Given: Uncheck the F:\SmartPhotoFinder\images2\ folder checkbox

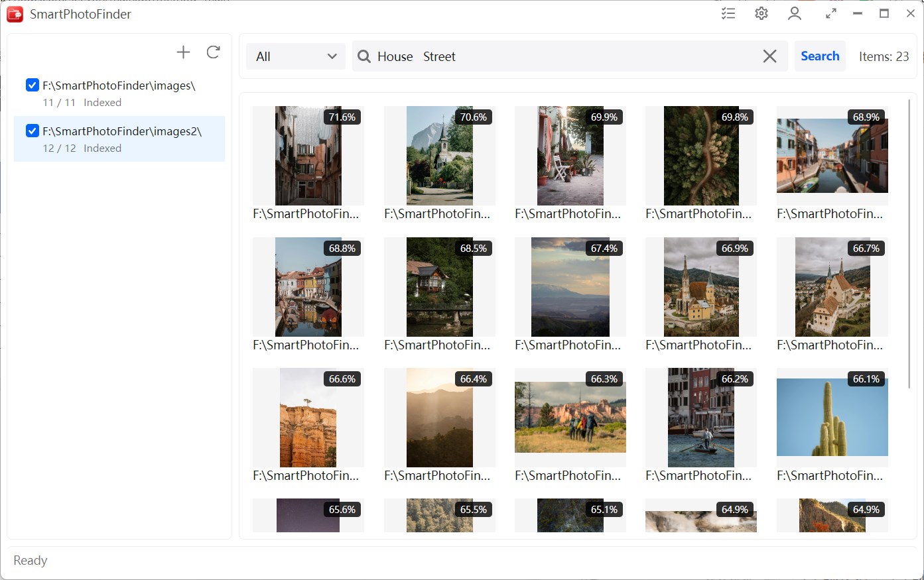Looking at the screenshot, I should [x=32, y=131].
